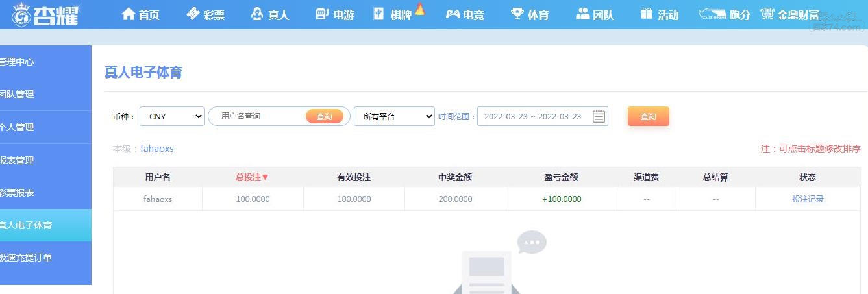Viewport: 868px width, 294px height.
Task: Click the 杏耀 logo at top left
Action: tap(46, 14)
